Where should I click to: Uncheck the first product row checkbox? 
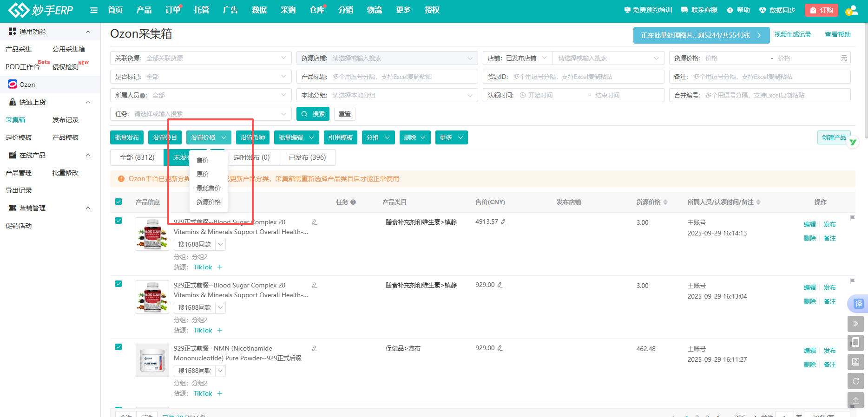click(x=118, y=221)
